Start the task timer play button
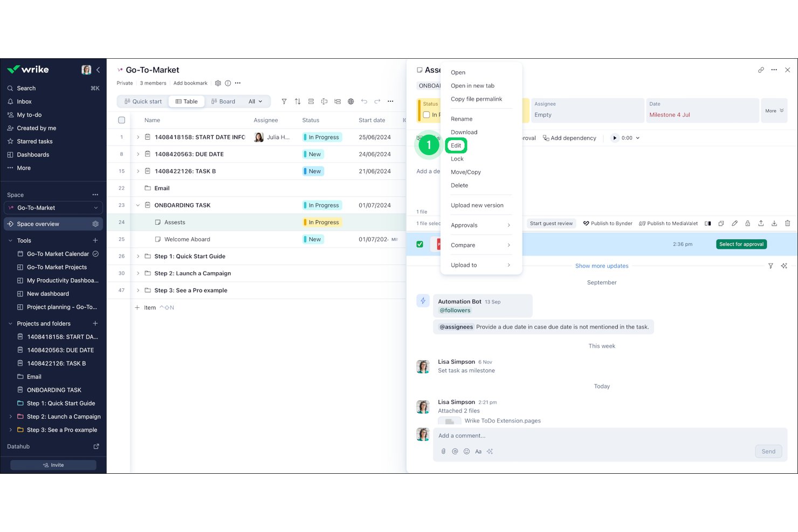 (615, 138)
